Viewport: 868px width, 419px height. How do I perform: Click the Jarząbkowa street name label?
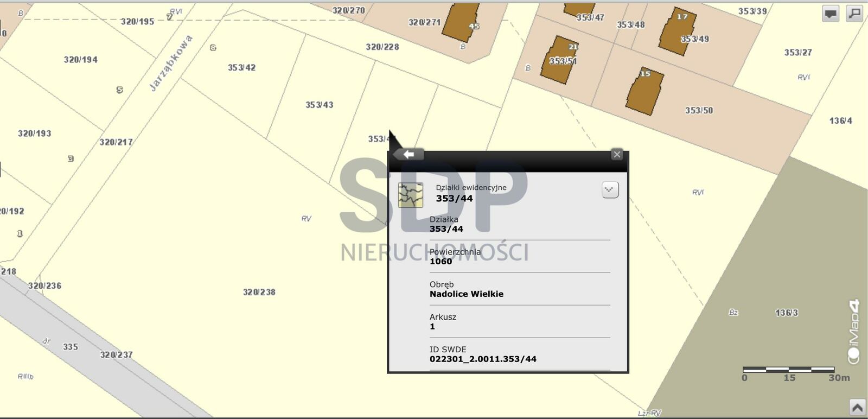pos(170,63)
